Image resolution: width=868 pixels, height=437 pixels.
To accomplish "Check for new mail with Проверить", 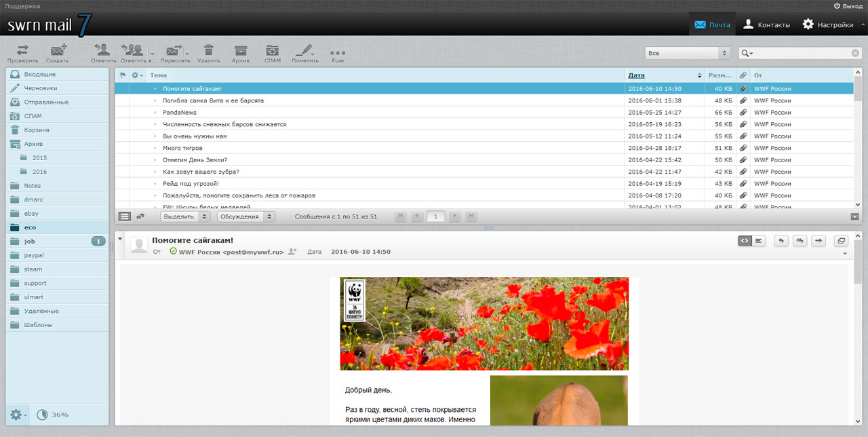I will tap(22, 53).
